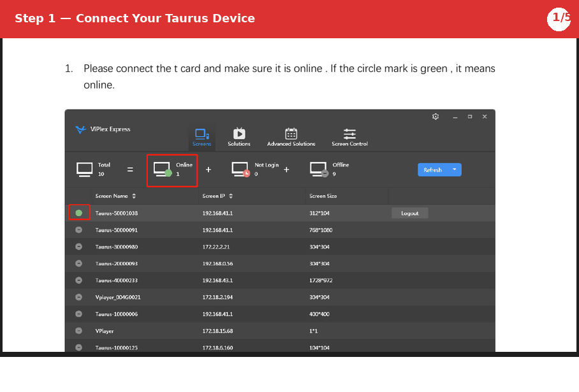Click green online status dot of Taurus-50001038

78,213
